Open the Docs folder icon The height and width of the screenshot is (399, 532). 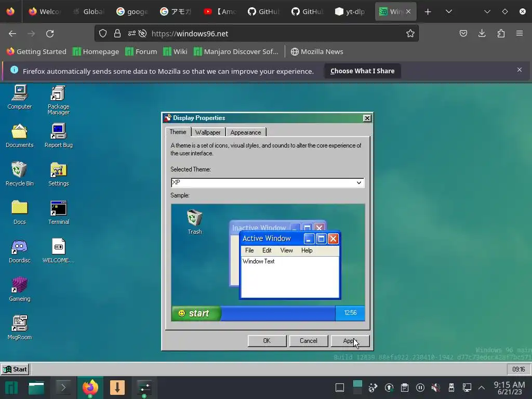(20, 212)
